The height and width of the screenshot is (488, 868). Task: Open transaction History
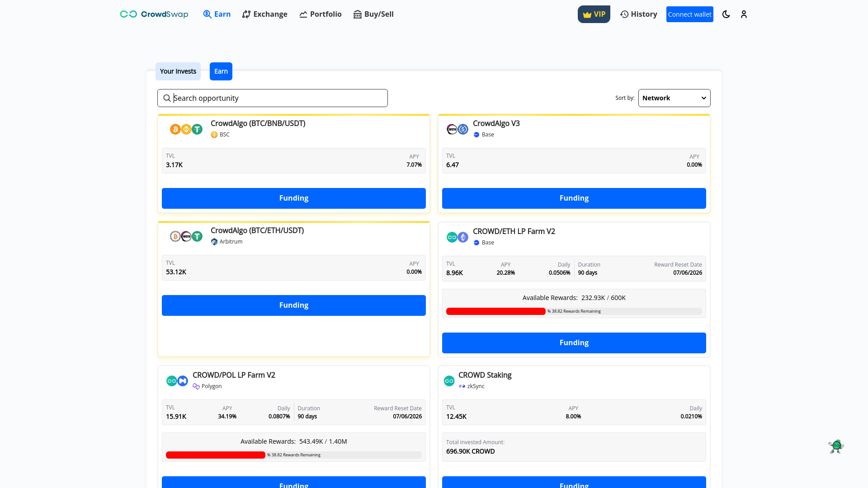[638, 14]
